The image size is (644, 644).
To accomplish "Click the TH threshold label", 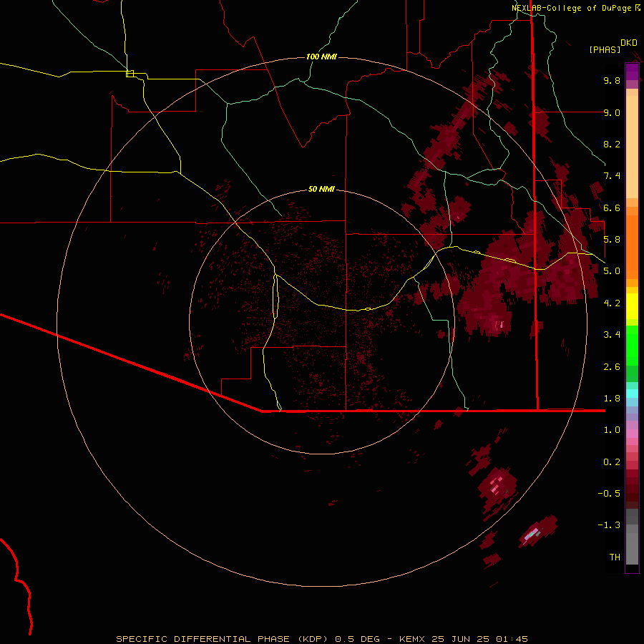I will pyautogui.click(x=615, y=557).
